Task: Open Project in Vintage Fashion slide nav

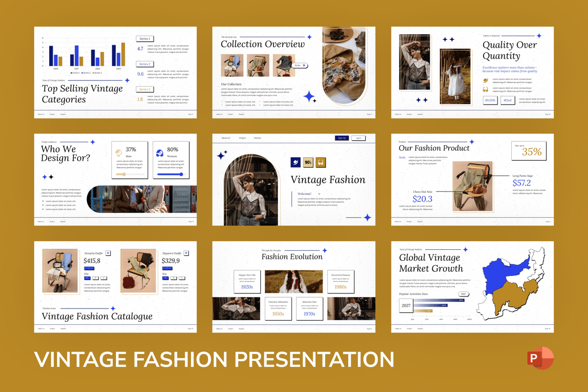Action: click(242, 138)
